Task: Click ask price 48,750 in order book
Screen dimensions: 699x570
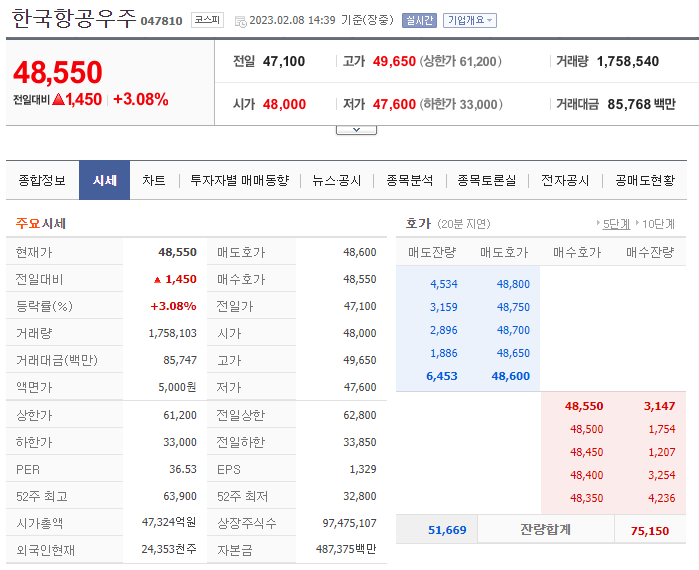Action: 513,307
